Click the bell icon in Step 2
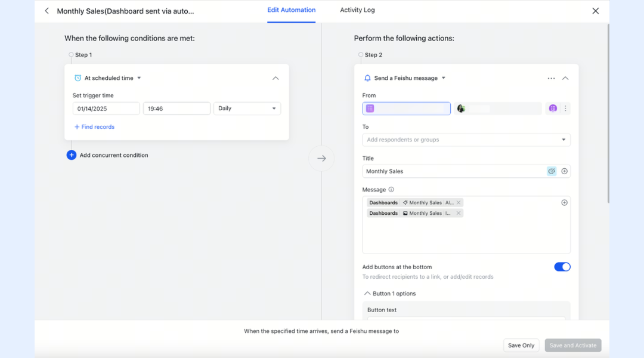The width and height of the screenshot is (644, 358). pos(367,78)
